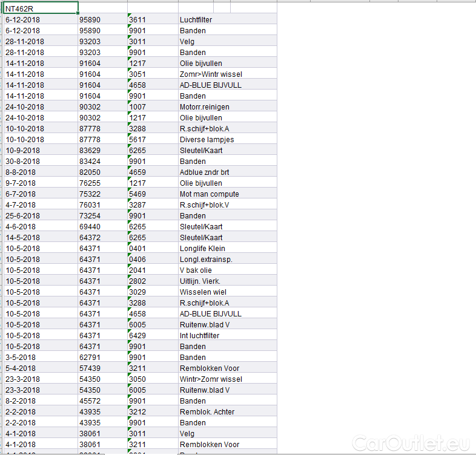Click the Diverse lampjes cell
Screen dimensions: 476x455
(207, 139)
